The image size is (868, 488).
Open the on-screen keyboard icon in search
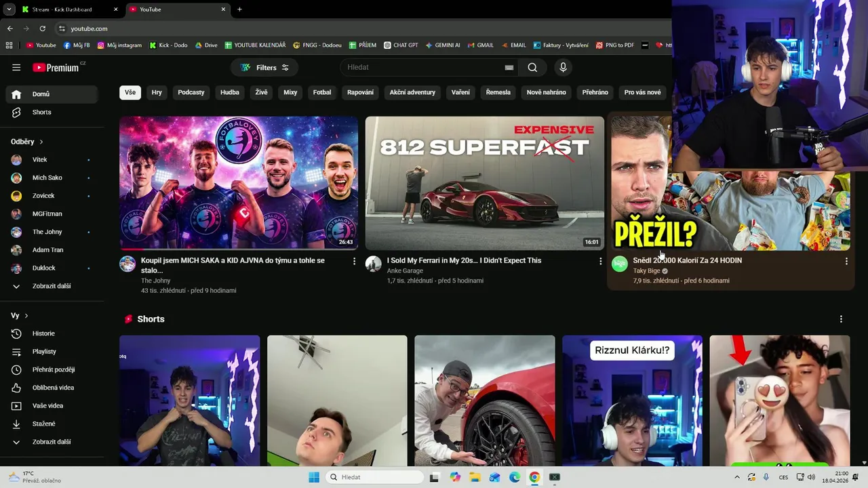tap(509, 68)
